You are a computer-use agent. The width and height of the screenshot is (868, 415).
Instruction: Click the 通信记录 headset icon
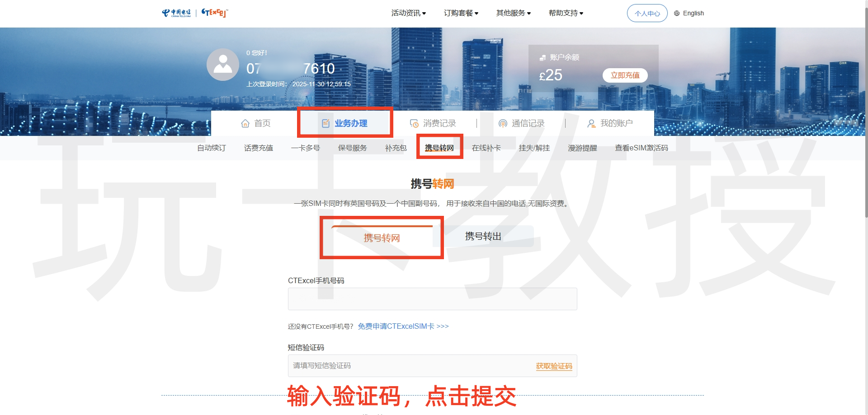click(503, 123)
